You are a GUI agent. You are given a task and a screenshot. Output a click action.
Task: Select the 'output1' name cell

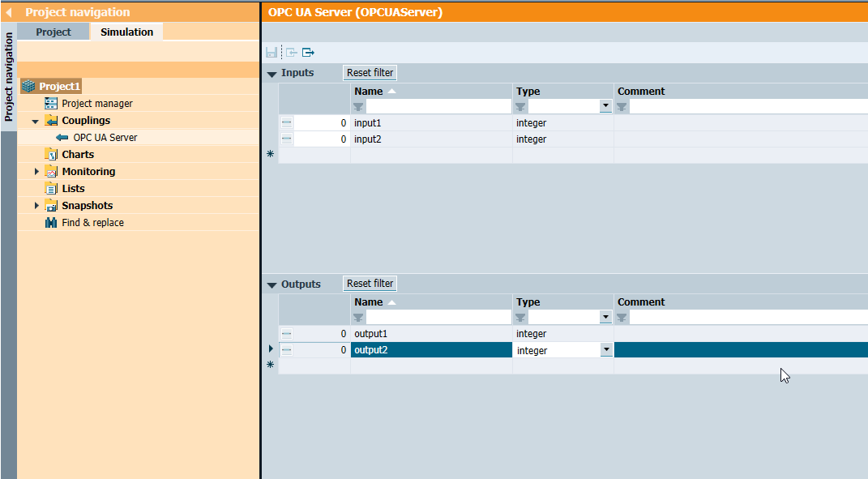(x=431, y=334)
